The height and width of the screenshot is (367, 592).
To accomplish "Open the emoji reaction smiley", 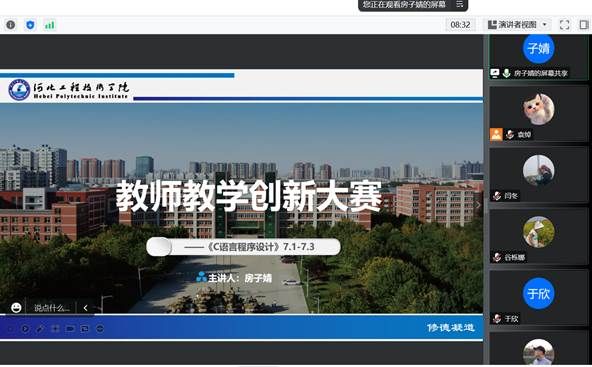I will 16,308.
